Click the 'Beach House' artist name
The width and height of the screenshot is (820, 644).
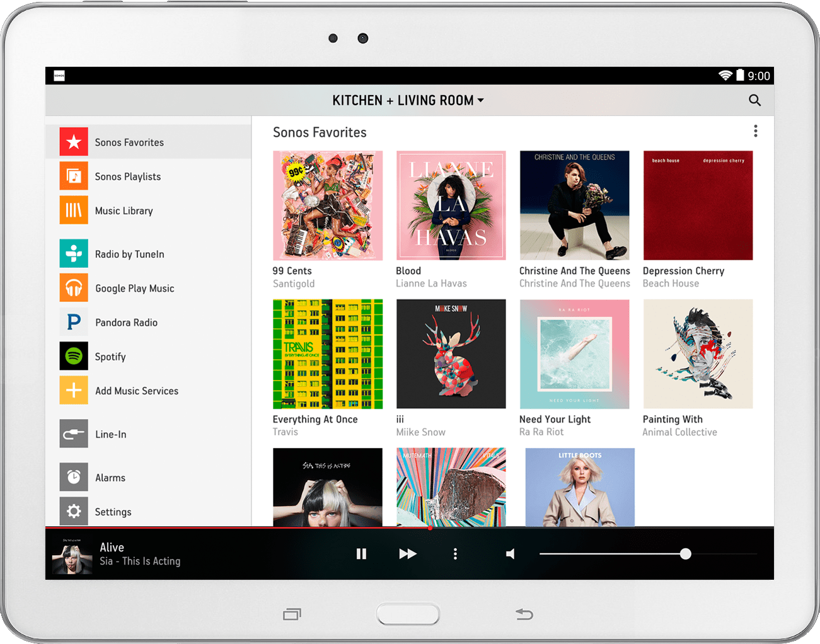[671, 284]
